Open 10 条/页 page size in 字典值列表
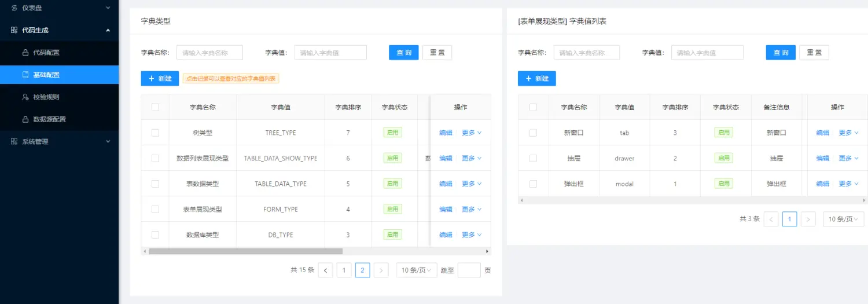 pyautogui.click(x=844, y=219)
